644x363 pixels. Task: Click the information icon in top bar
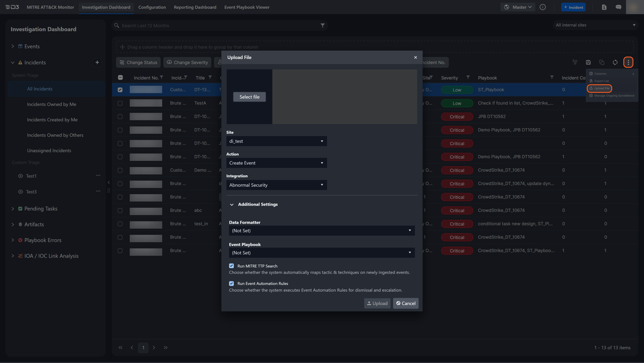click(x=543, y=7)
